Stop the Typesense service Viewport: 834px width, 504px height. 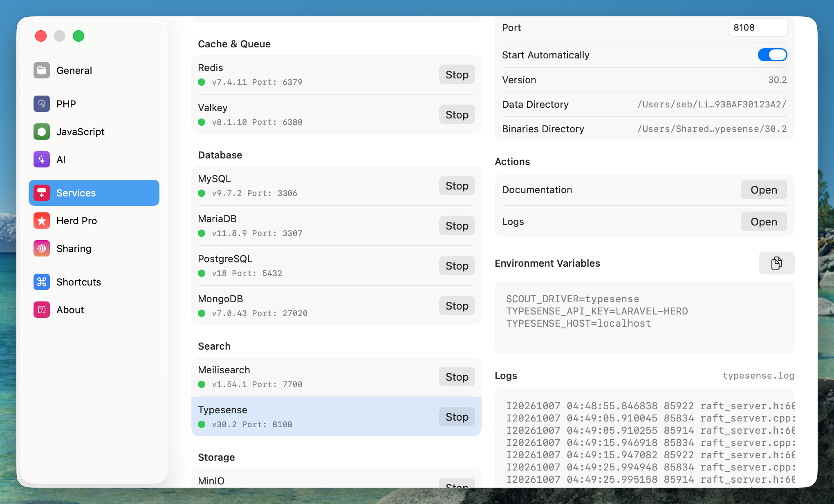457,417
